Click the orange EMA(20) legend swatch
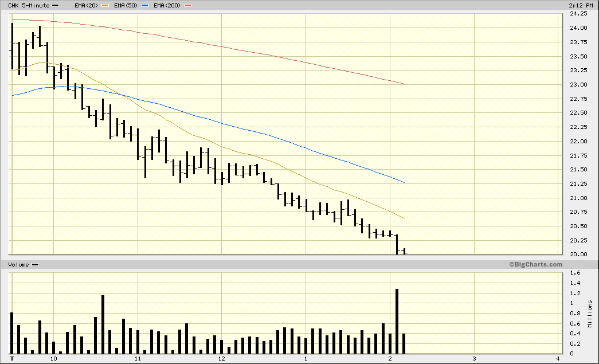 coord(105,6)
